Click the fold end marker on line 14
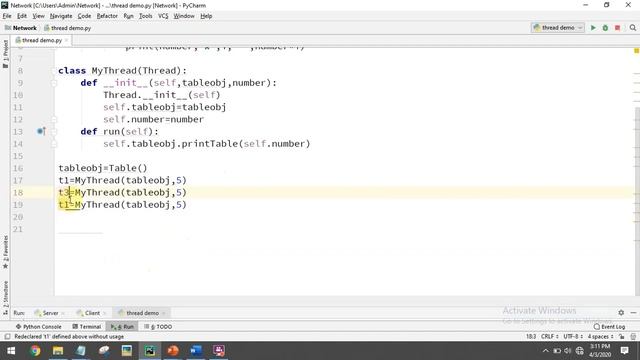640x360 pixels. point(54,144)
